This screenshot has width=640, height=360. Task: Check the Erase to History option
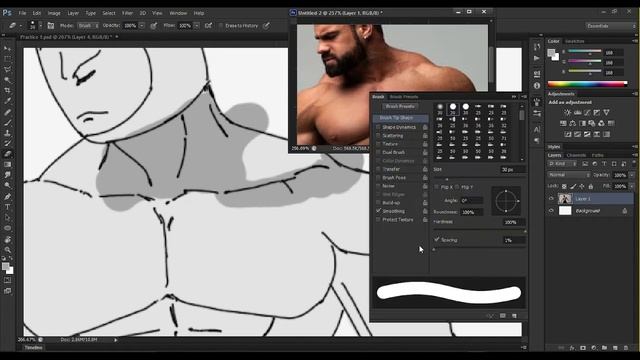[x=221, y=26]
